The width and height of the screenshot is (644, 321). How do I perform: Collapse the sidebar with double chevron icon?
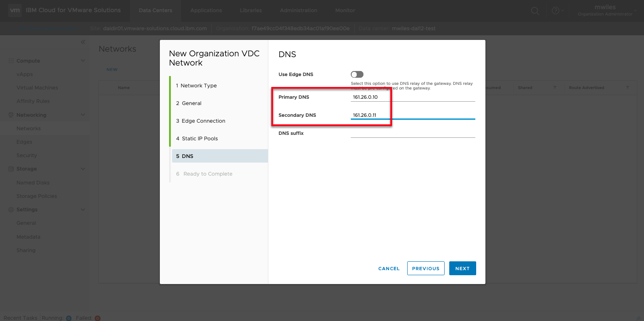(83, 42)
